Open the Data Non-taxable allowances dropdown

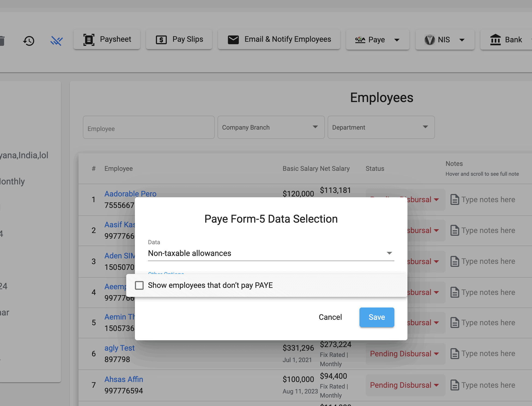pyautogui.click(x=271, y=253)
